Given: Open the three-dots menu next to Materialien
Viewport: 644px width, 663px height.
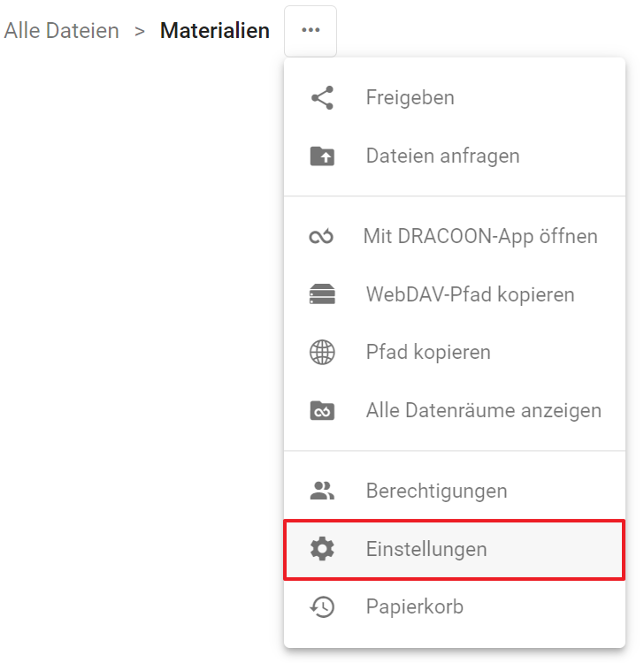Looking at the screenshot, I should [x=310, y=31].
